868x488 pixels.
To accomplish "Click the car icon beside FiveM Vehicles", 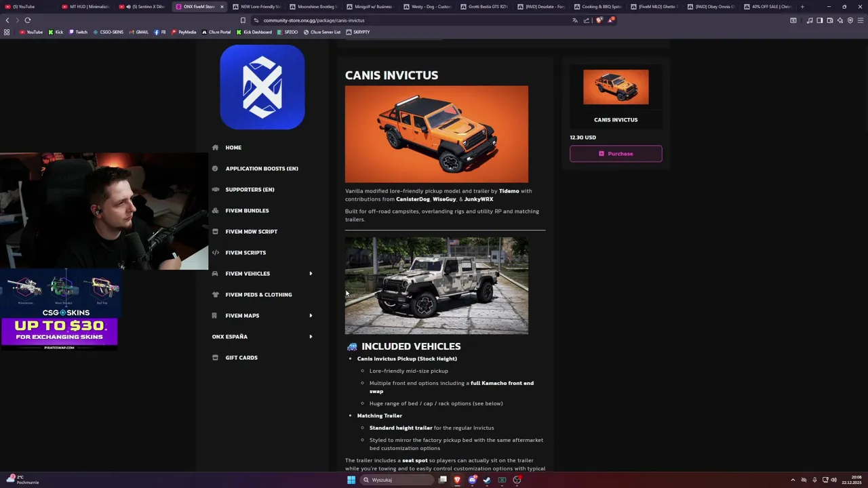I will tap(215, 273).
